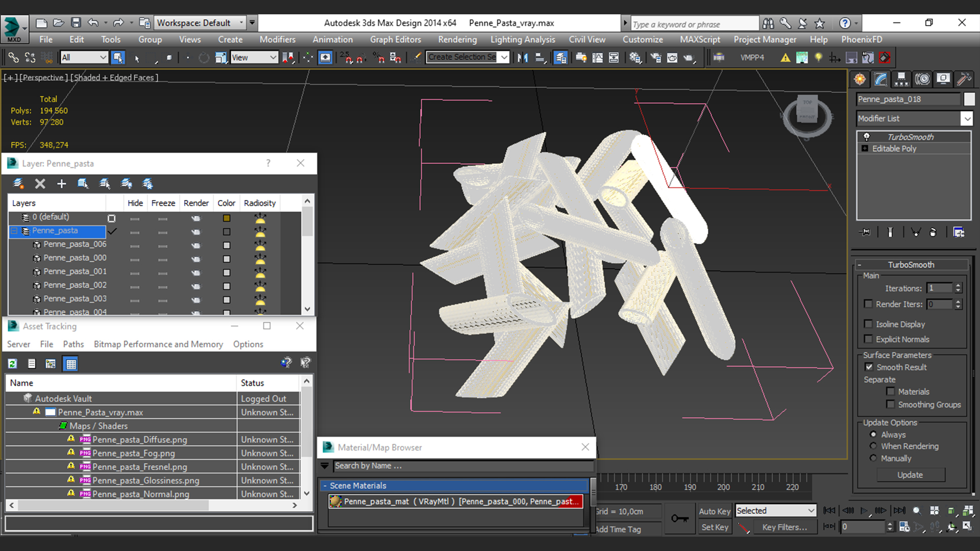
Task: Enable Isoline Display checkbox
Action: (x=868, y=324)
